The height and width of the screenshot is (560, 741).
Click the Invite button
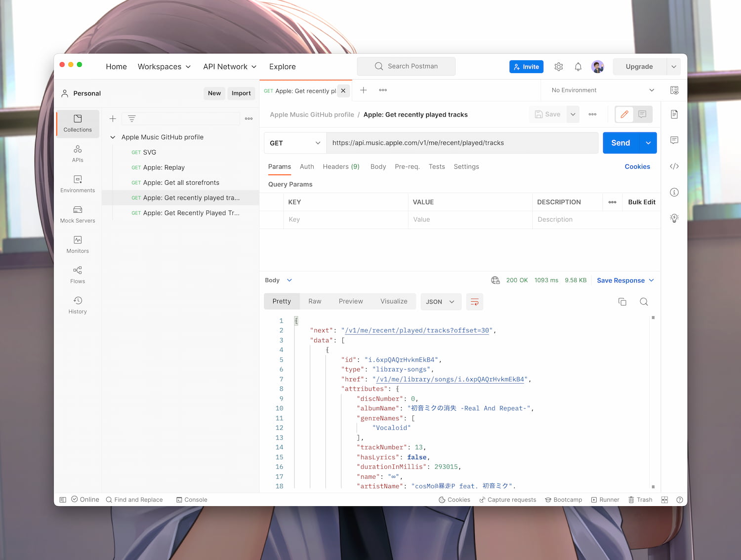(526, 67)
